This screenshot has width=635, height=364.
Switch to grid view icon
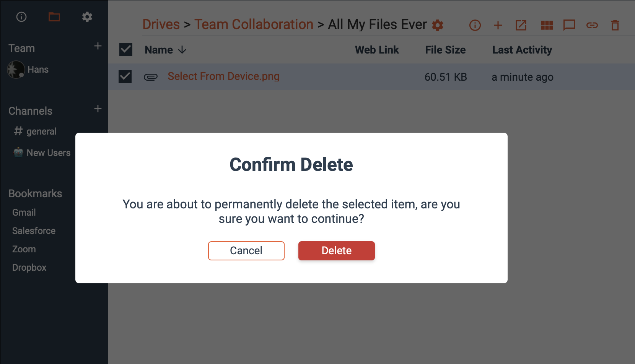(x=547, y=25)
